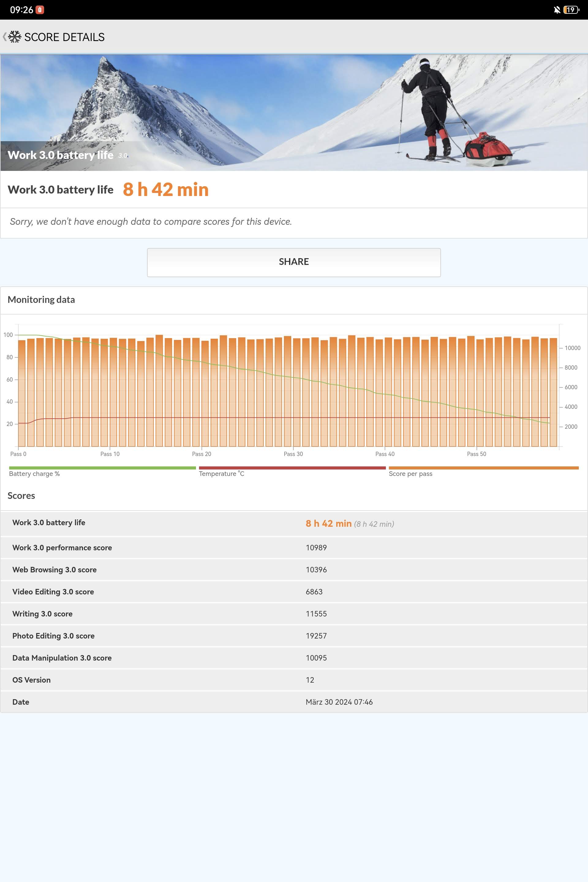588x882 pixels.
Task: Tap the Monitoring data heading
Action: point(41,300)
